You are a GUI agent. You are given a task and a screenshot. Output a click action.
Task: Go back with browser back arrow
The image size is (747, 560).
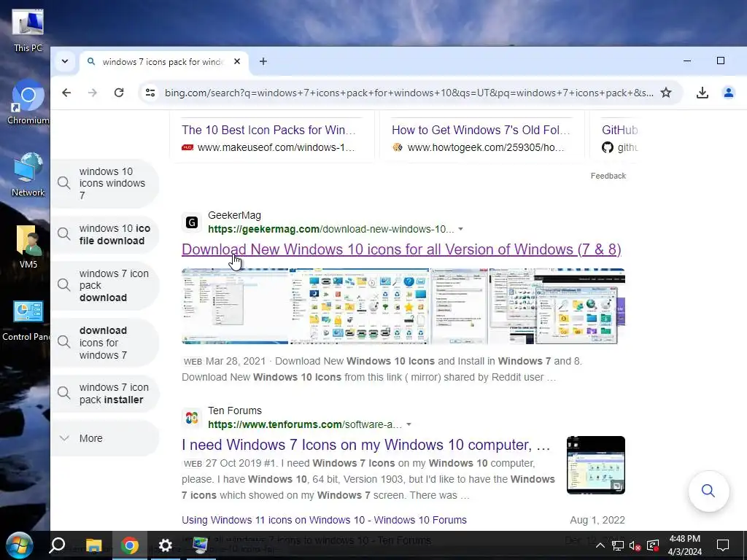coord(66,93)
